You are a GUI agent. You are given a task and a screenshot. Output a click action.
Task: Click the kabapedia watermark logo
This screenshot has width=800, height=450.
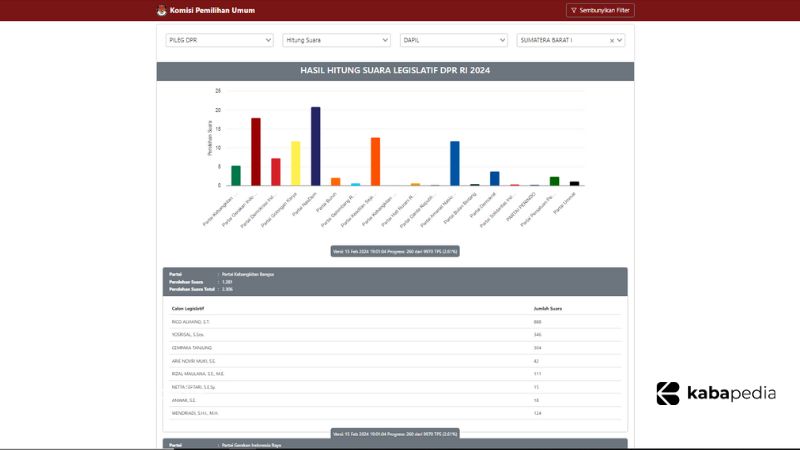point(716,393)
